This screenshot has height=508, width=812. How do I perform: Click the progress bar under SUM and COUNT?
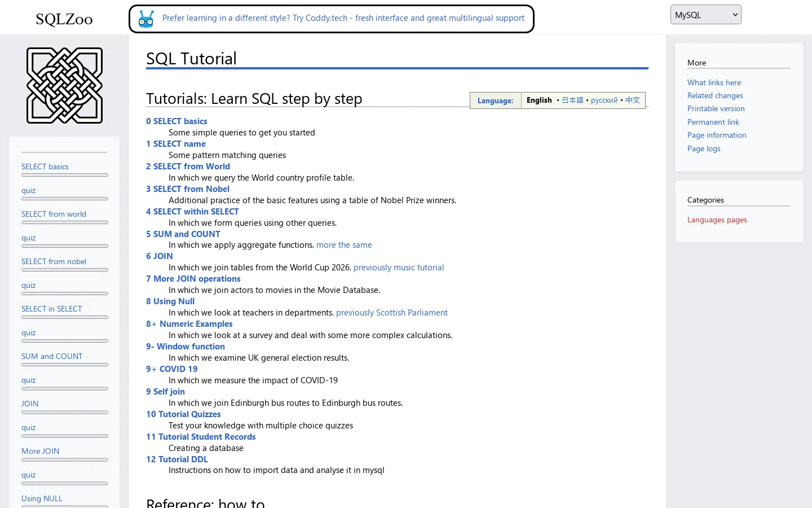coord(65,365)
